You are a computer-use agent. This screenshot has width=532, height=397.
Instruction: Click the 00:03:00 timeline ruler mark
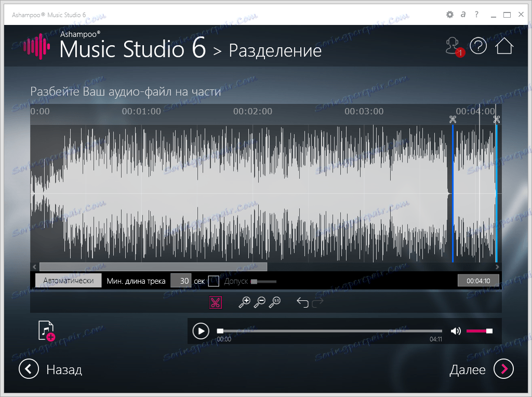[x=364, y=111]
